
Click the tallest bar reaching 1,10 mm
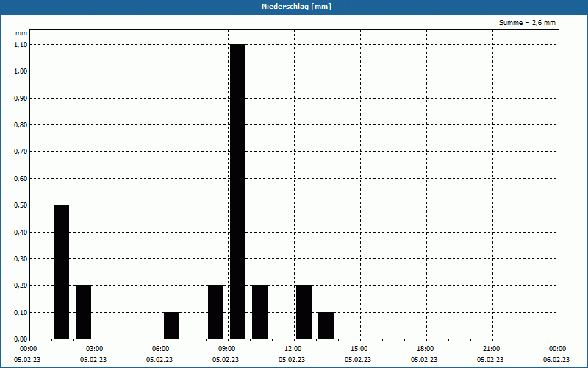pos(237,191)
